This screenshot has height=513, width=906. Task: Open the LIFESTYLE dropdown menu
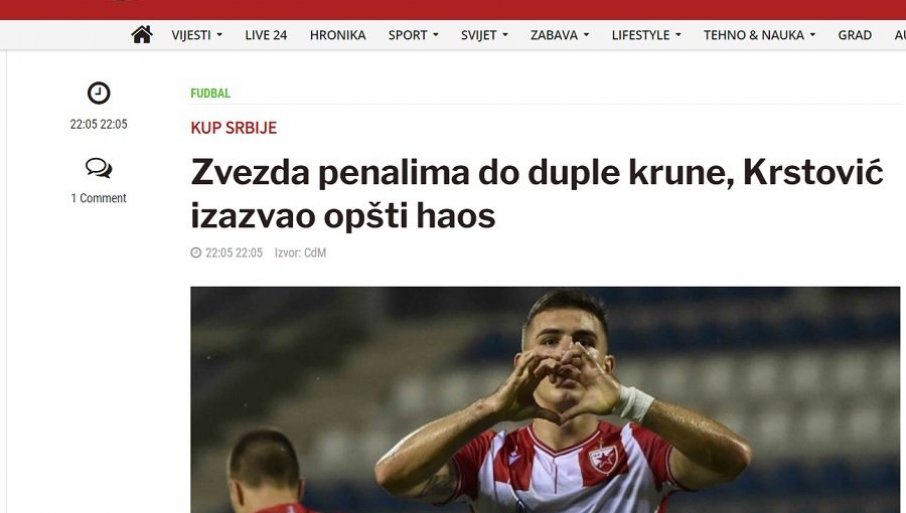coord(646,35)
